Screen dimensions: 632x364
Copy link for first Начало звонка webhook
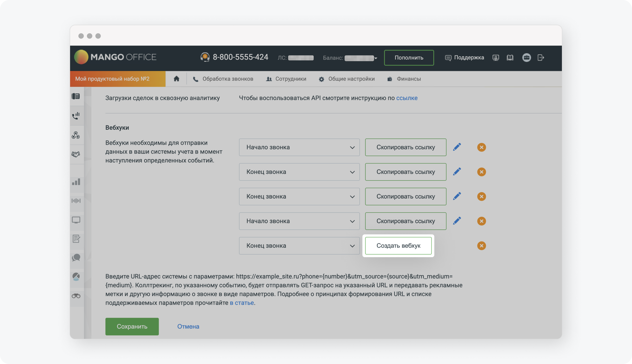pos(405,147)
